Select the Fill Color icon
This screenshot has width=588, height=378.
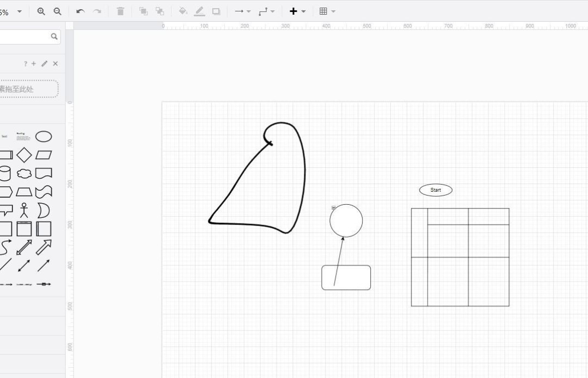183,11
